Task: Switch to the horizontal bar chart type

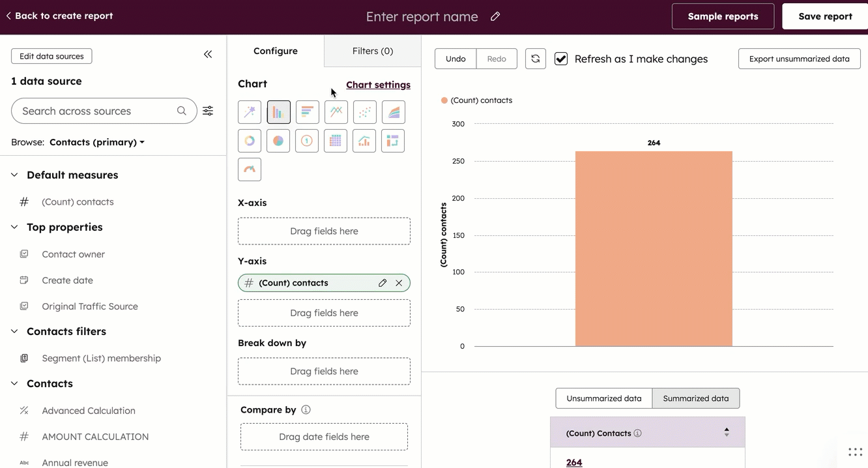Action: [307, 111]
